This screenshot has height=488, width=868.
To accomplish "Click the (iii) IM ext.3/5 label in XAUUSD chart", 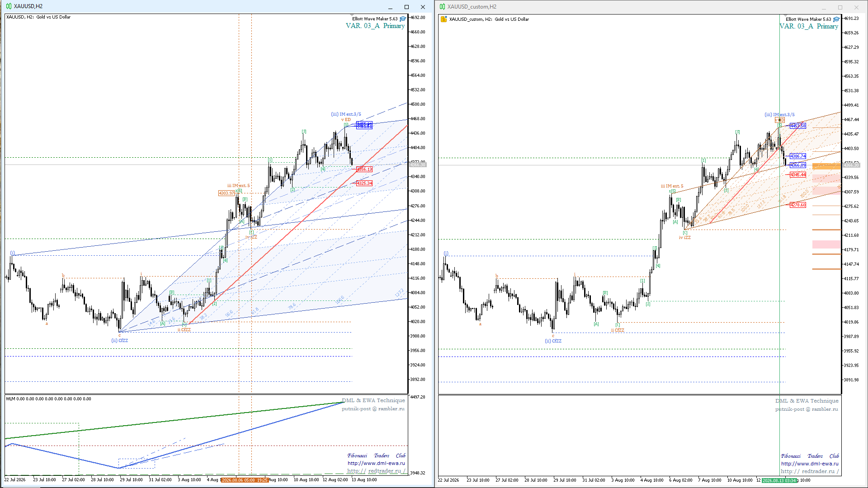I will coord(346,114).
